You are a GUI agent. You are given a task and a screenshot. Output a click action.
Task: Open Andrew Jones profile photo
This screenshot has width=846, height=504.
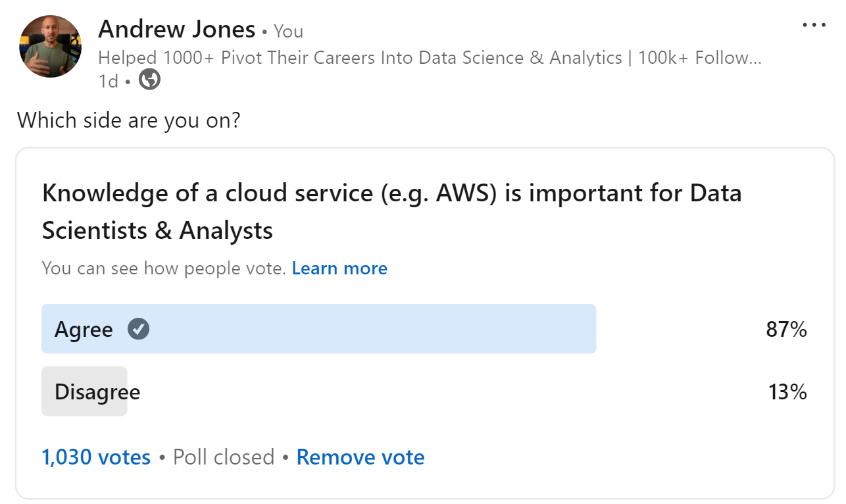(x=51, y=47)
